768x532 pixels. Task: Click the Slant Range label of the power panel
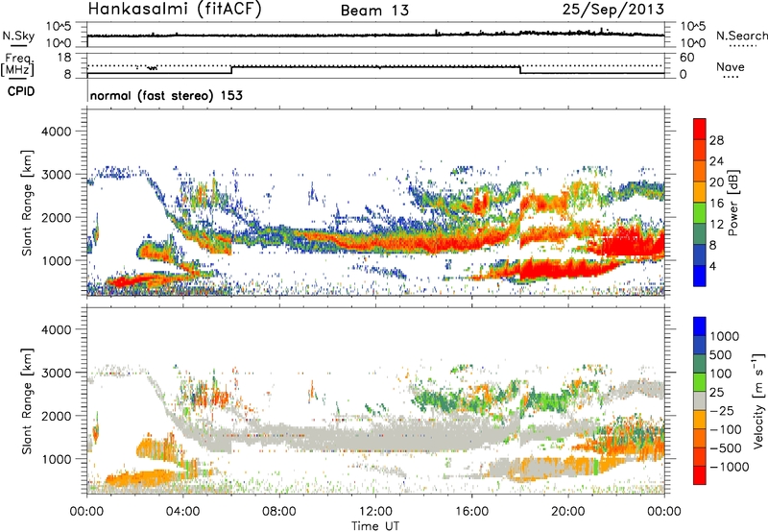27,203
